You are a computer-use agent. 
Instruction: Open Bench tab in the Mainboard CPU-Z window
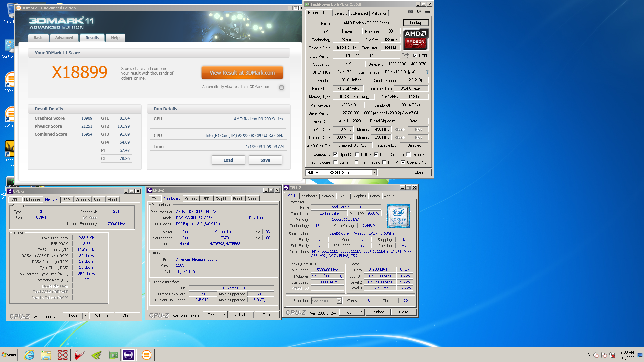point(238,199)
